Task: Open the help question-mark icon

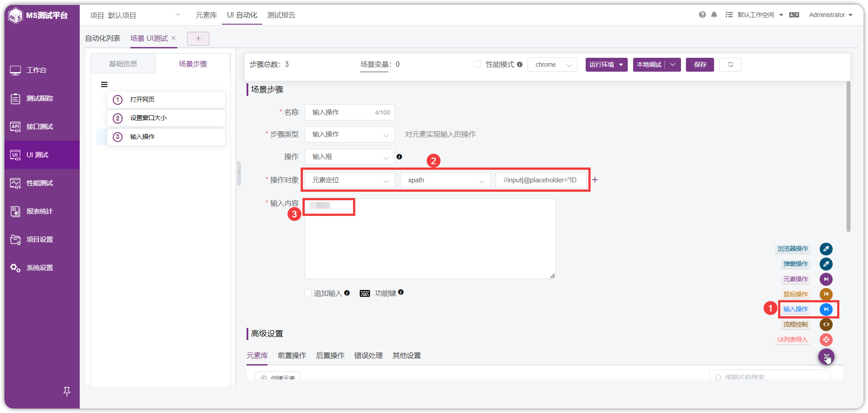Action: [702, 15]
